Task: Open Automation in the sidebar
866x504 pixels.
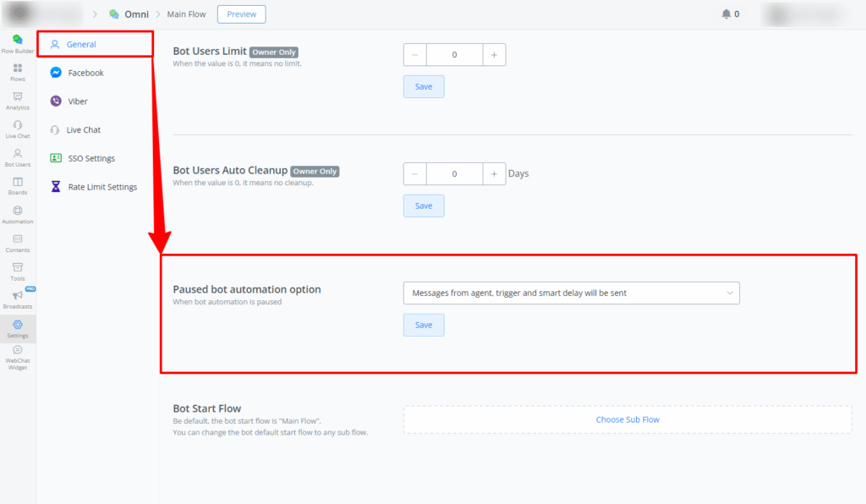Action: (18, 214)
